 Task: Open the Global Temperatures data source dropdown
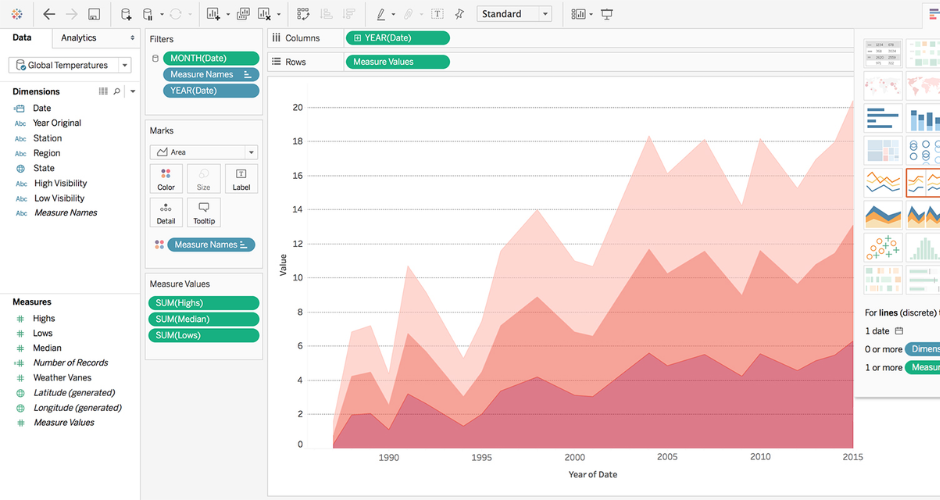click(x=70, y=65)
